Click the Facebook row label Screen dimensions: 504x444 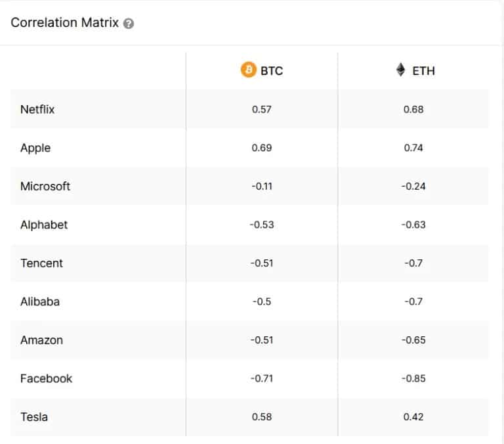47,378
